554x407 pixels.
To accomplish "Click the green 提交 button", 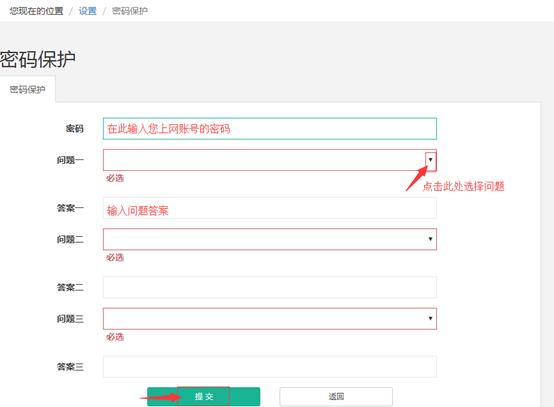I will (x=204, y=396).
